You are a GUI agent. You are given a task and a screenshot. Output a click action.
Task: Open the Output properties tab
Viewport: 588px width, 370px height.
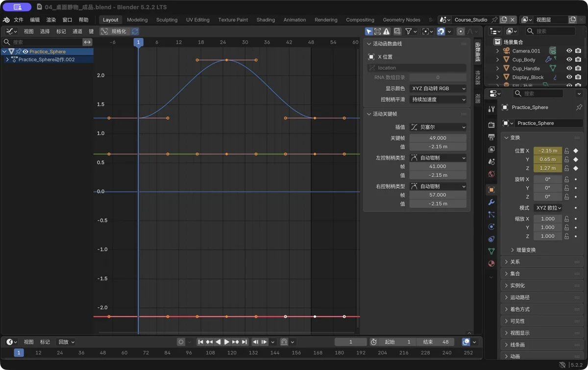click(491, 137)
